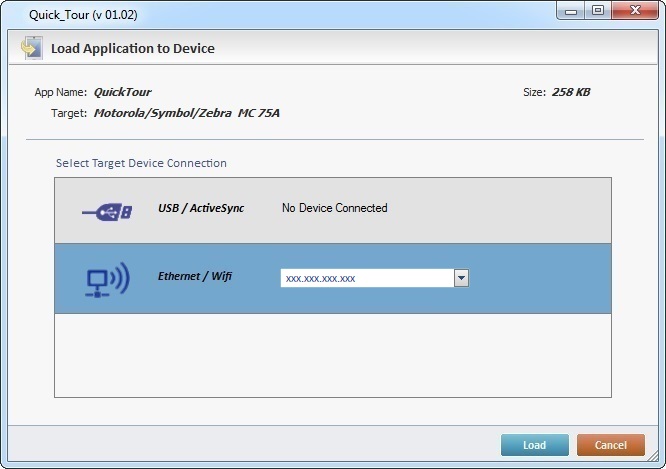
Task: Click the Ethernet/Wifi network icon
Action: pos(106,279)
